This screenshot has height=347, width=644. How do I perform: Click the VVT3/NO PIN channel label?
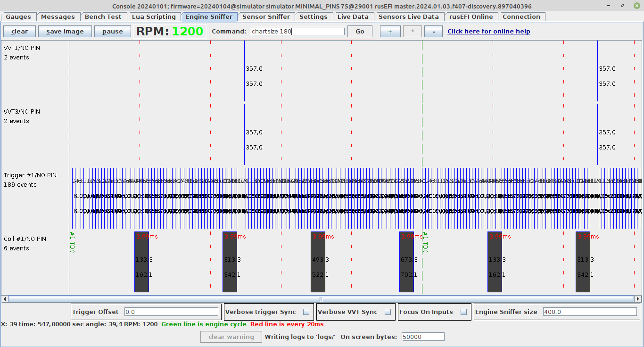tap(22, 111)
